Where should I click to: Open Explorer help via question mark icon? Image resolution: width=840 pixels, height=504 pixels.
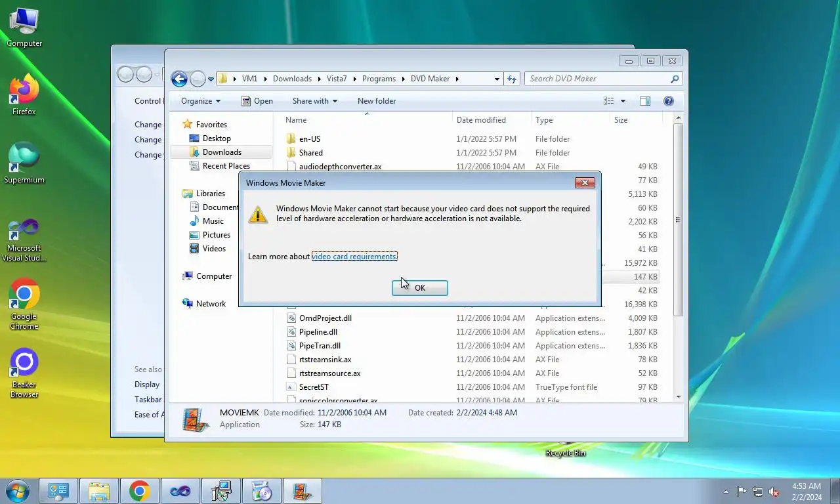(669, 101)
